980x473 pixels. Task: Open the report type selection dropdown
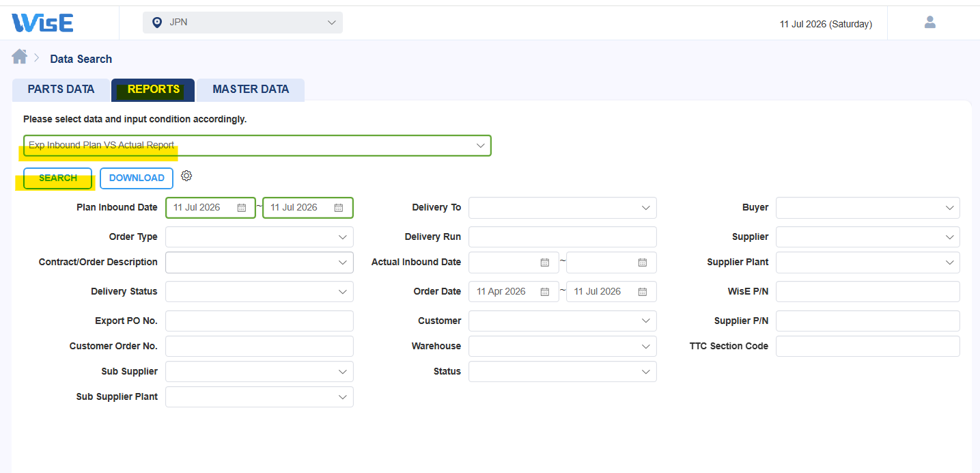coord(257,146)
